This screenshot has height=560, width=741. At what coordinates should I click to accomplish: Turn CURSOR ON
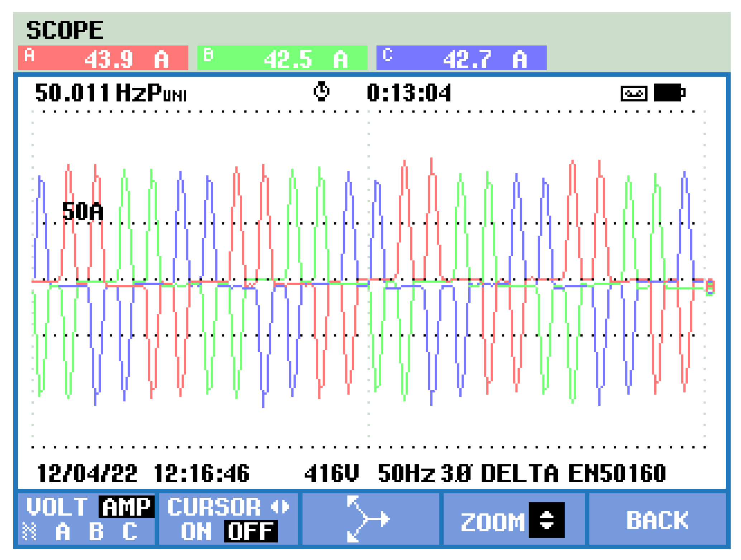[x=195, y=531]
